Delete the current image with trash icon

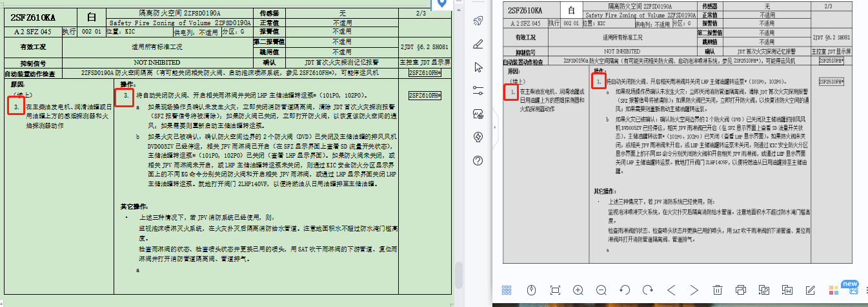tap(717, 290)
